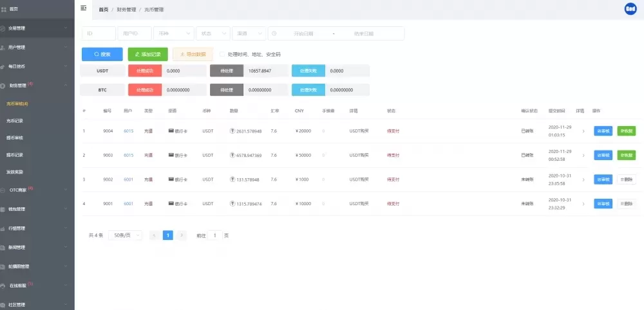The width and height of the screenshot is (644, 310).
Task: Open the 50条/页 page size dropdown
Action: tap(125, 235)
